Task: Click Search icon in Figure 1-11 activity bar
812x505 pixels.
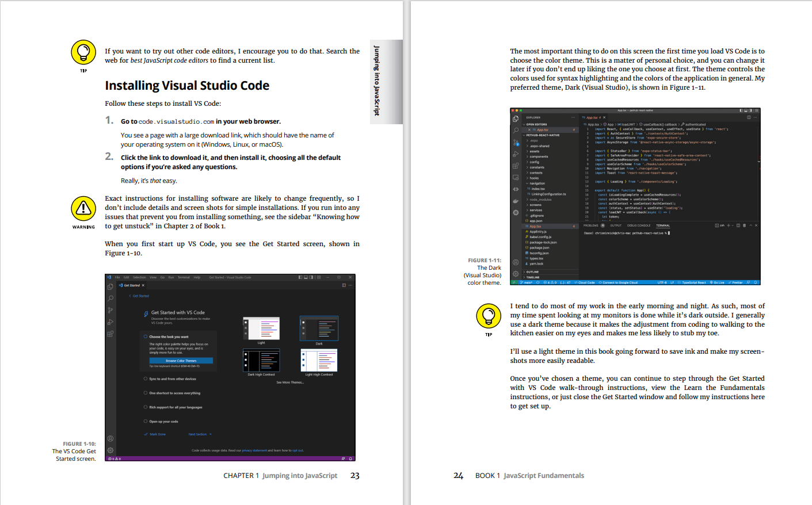Action: [516, 130]
